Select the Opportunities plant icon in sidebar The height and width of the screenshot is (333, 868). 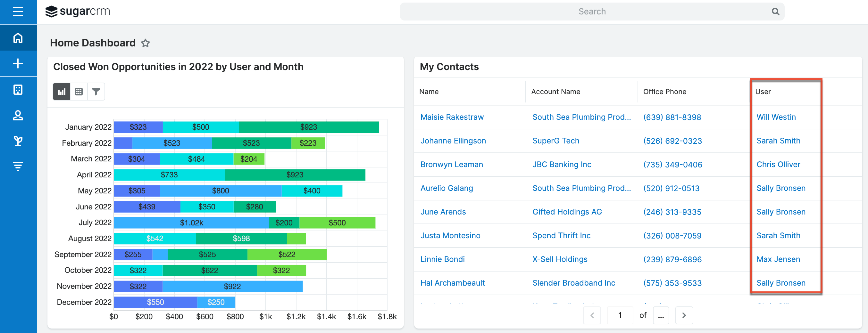tap(17, 141)
